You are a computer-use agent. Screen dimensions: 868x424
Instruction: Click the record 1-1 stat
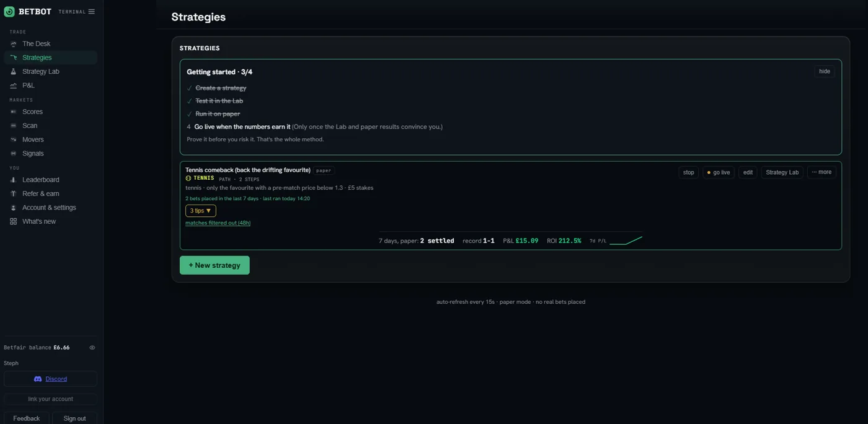(x=479, y=241)
